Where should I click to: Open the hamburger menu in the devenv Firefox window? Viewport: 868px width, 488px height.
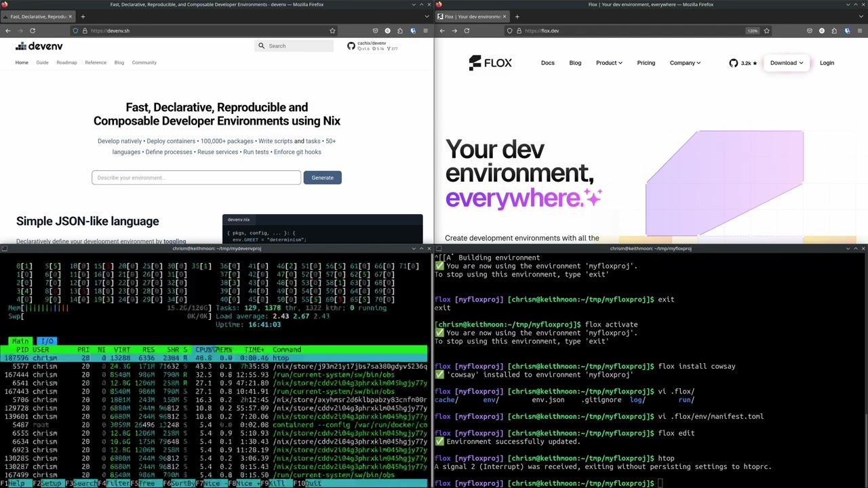click(425, 30)
